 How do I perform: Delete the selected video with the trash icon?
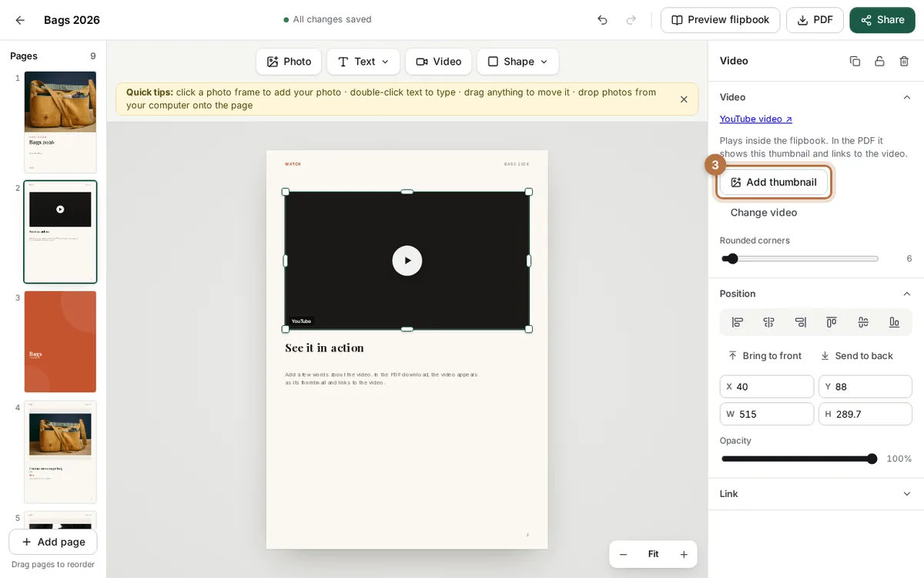904,61
